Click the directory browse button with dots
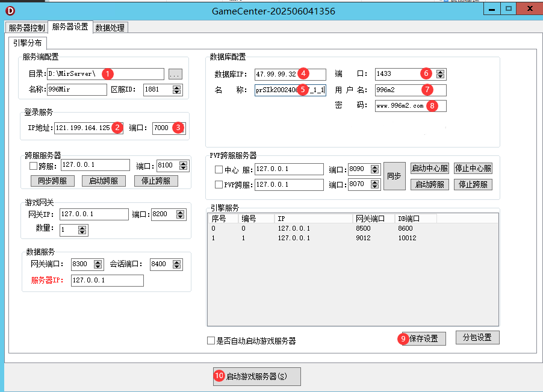The width and height of the screenshot is (543, 392). point(175,74)
